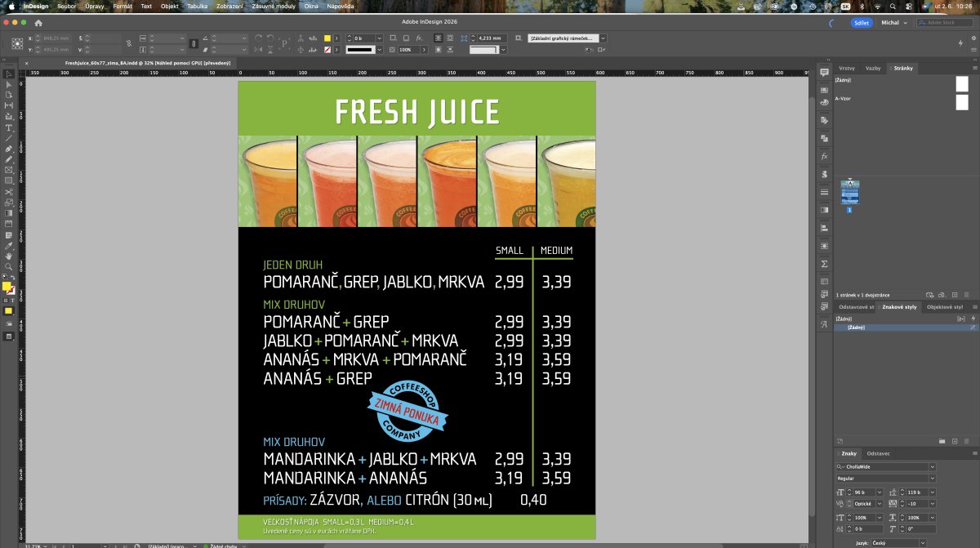Select the Page tool

[9, 95]
